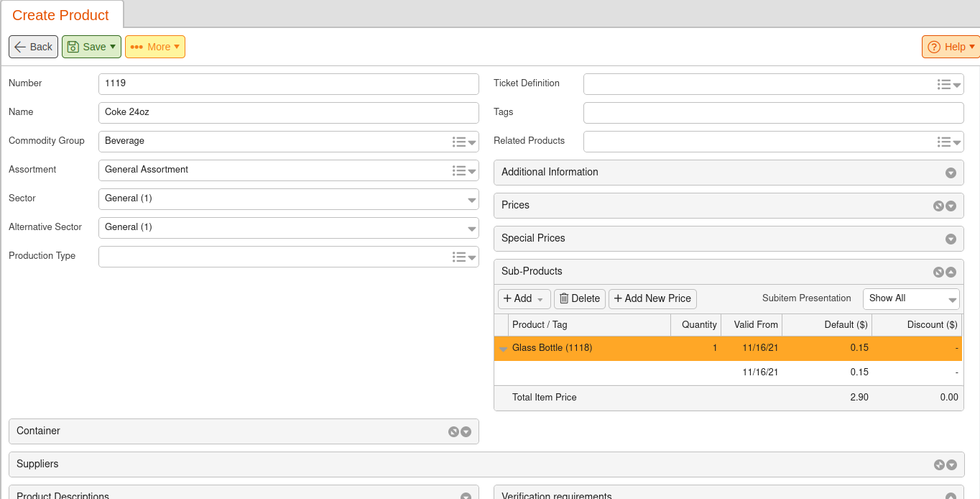
Task: Expand the Suppliers section arrow
Action: (x=951, y=464)
